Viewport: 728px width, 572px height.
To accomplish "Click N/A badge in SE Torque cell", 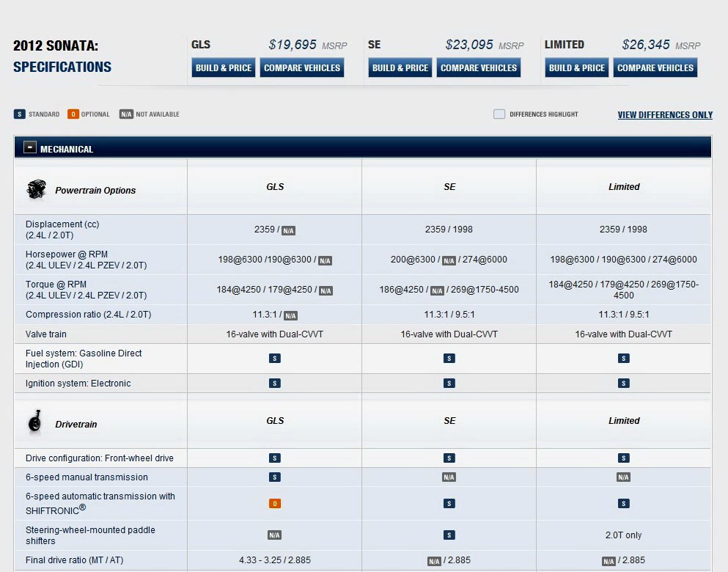I will pyautogui.click(x=438, y=291).
